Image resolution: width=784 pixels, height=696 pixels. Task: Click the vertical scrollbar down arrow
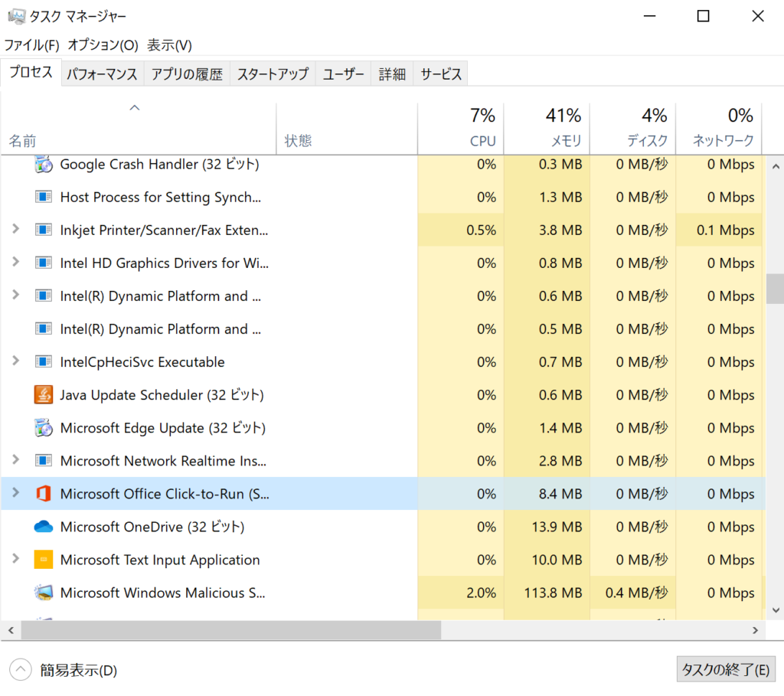point(776,610)
